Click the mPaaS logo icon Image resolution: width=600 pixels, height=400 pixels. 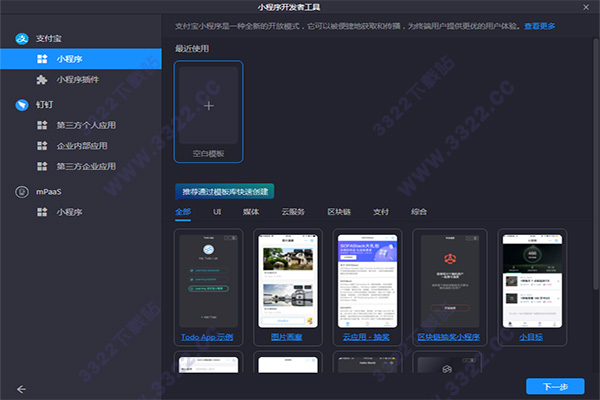22,191
